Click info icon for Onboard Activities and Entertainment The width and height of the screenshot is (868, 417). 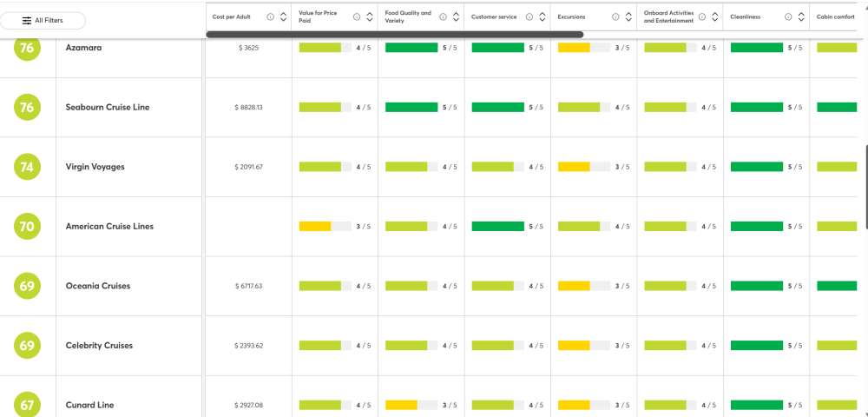tap(702, 17)
